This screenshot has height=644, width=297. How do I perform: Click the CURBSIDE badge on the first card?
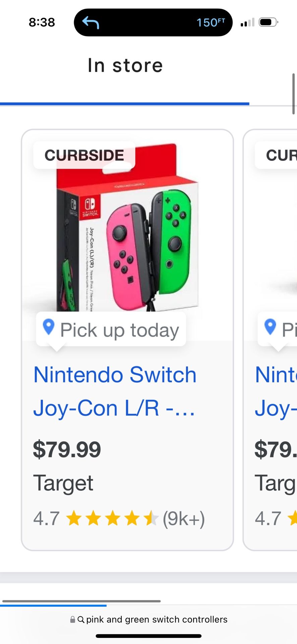[x=84, y=155]
